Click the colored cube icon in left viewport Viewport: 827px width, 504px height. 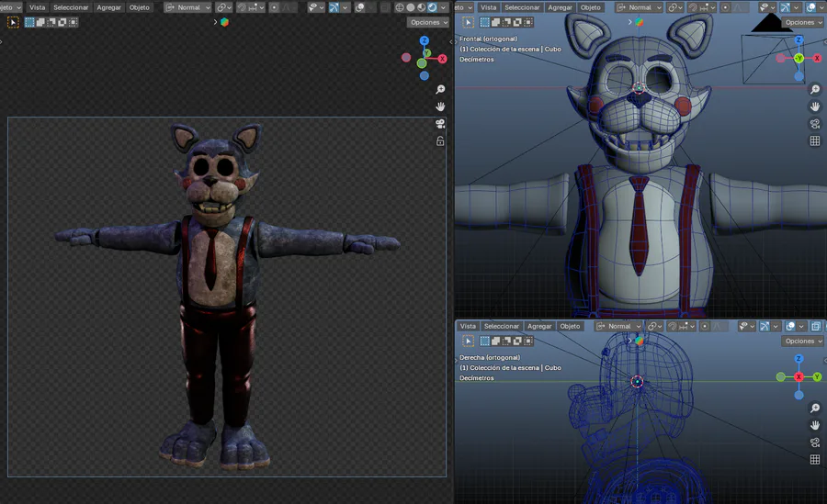click(x=225, y=22)
